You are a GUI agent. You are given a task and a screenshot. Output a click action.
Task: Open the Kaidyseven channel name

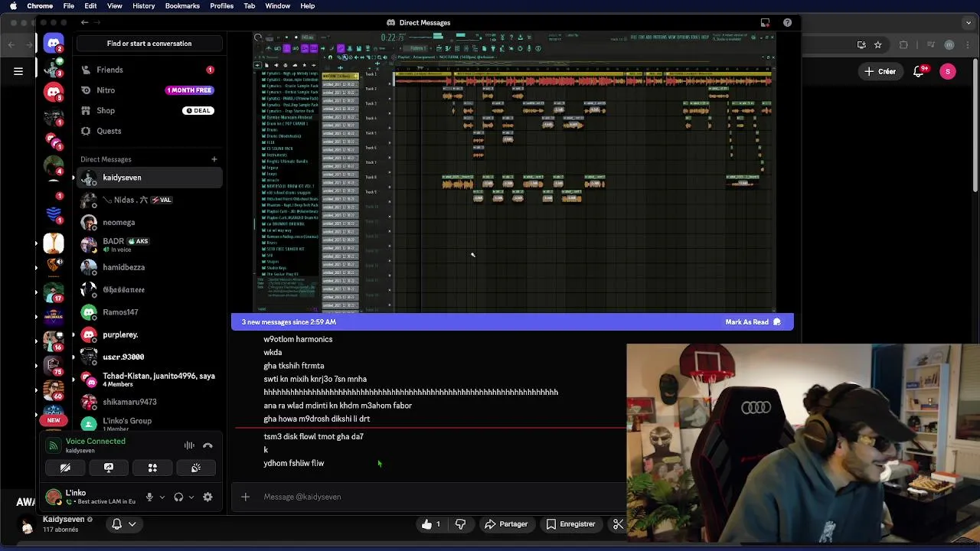64,520
